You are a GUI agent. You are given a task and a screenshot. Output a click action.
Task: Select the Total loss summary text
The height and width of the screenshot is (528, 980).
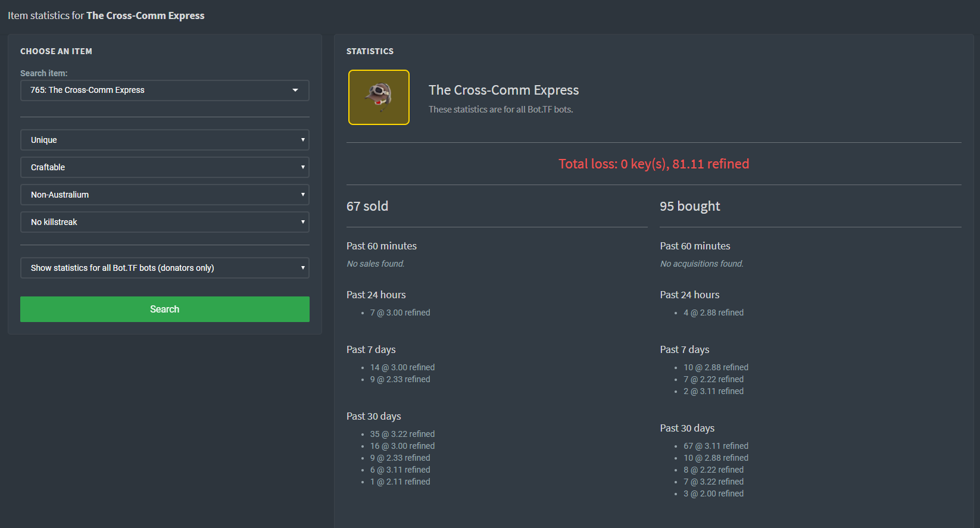[654, 164]
